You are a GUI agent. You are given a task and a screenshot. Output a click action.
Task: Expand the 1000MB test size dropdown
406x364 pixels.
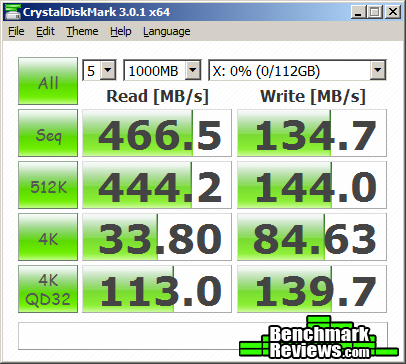(x=193, y=70)
